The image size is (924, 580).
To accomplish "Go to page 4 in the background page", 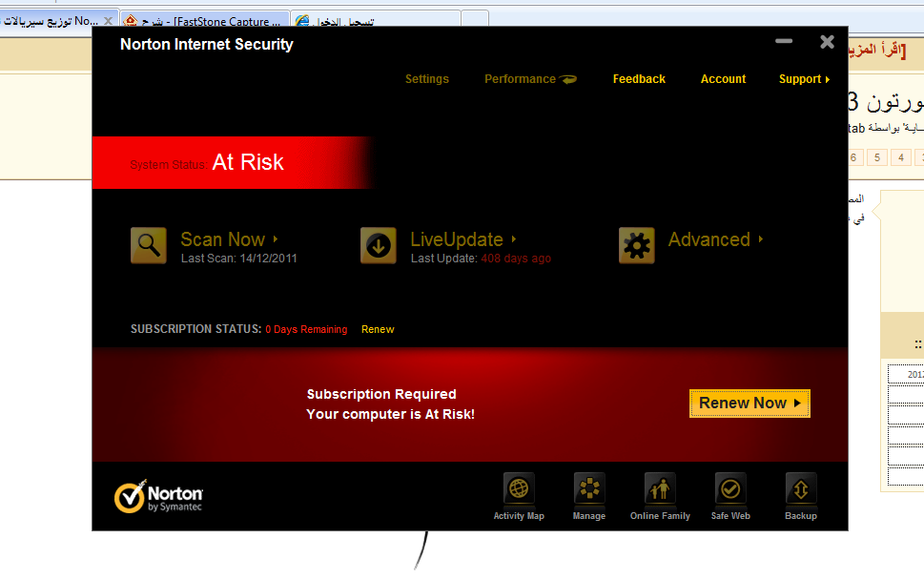I will tap(901, 157).
